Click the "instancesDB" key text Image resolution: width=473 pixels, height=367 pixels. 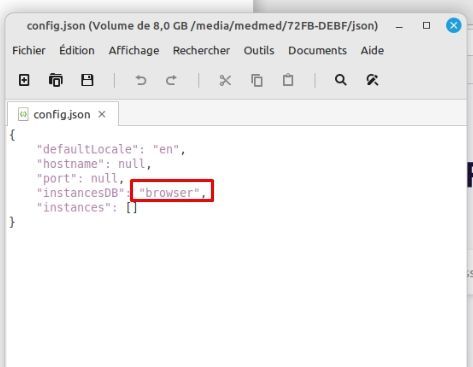click(x=81, y=193)
